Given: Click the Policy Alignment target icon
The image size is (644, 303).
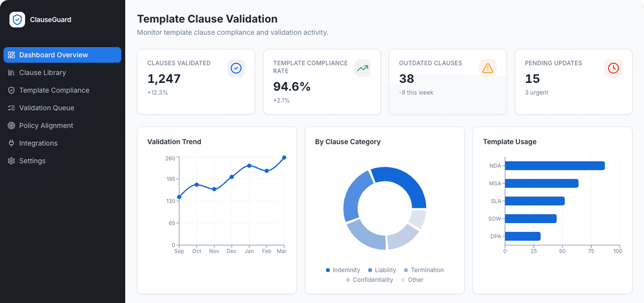Looking at the screenshot, I should pyautogui.click(x=11, y=126).
